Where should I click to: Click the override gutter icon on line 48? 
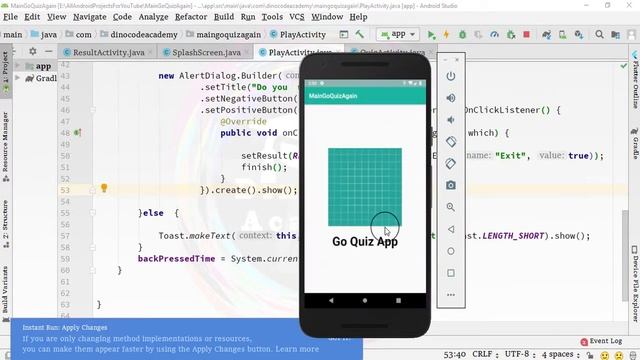pyautogui.click(x=77, y=133)
